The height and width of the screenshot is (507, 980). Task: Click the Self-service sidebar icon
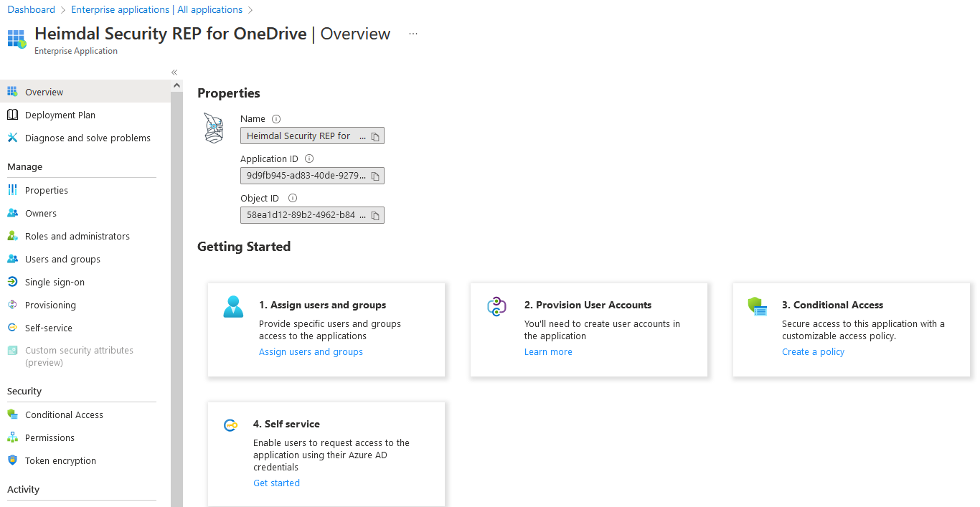click(x=12, y=328)
